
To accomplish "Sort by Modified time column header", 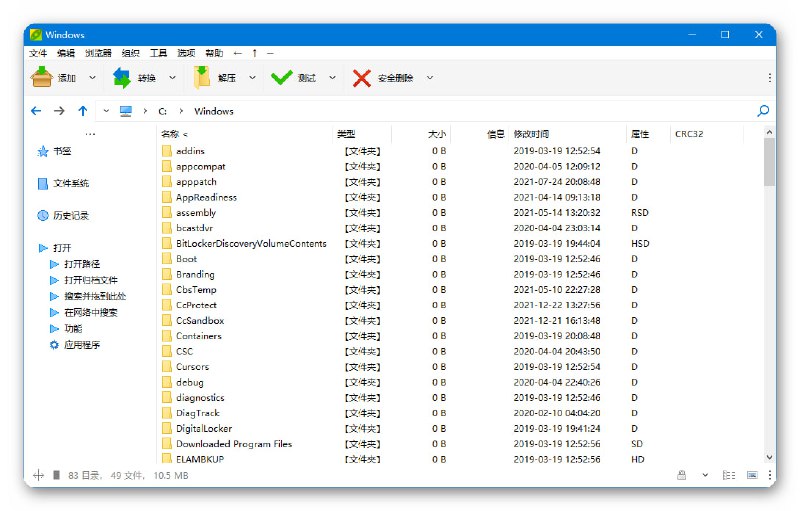I will (x=567, y=134).
